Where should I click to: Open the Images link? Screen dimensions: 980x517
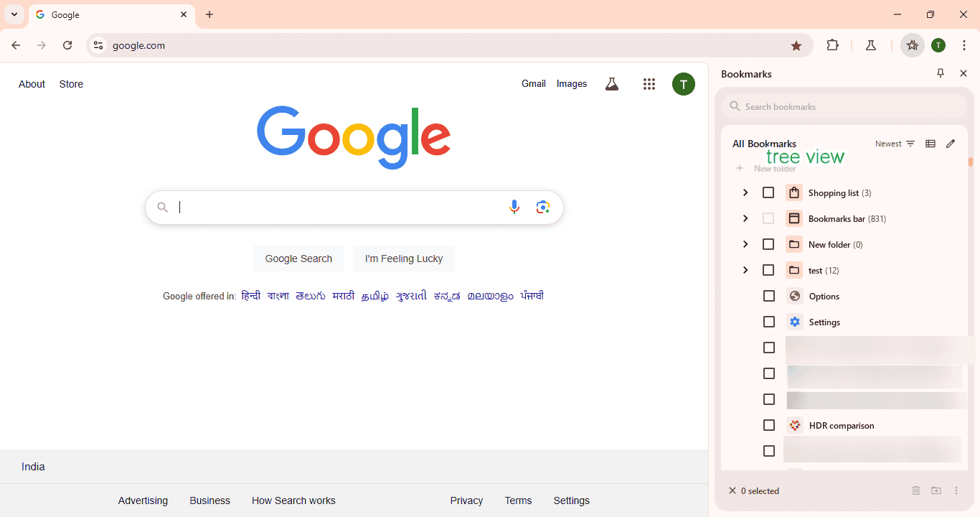coord(572,84)
